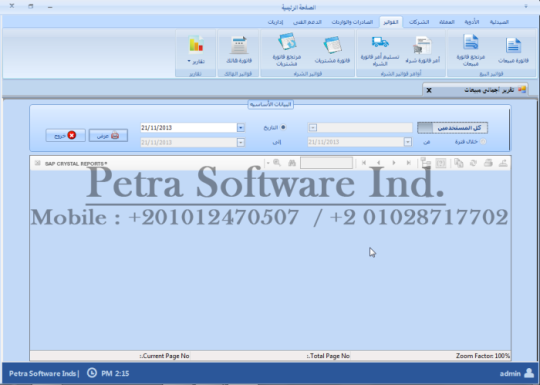
Task: Click the active 21/11/2013 date field
Action: click(188, 128)
